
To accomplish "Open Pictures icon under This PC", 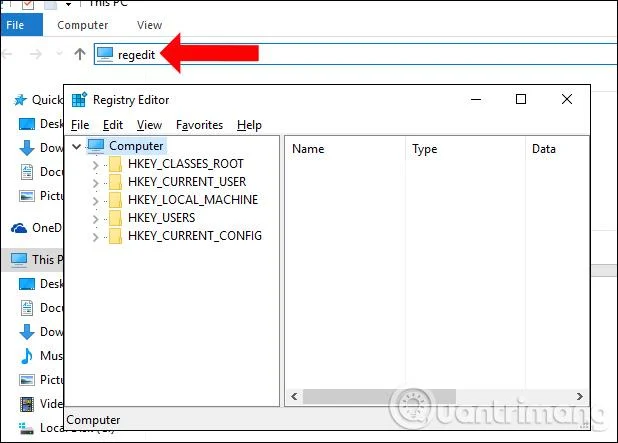I will [x=27, y=380].
